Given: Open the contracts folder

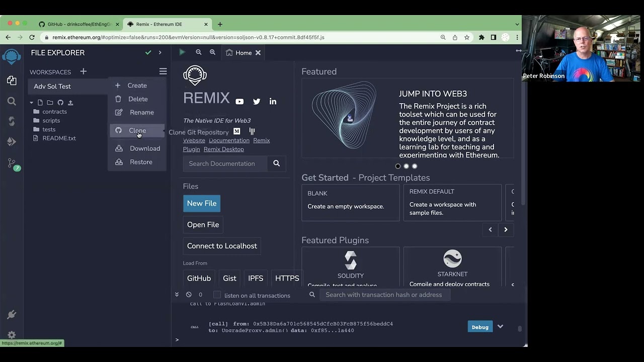Looking at the screenshot, I should pyautogui.click(x=54, y=112).
